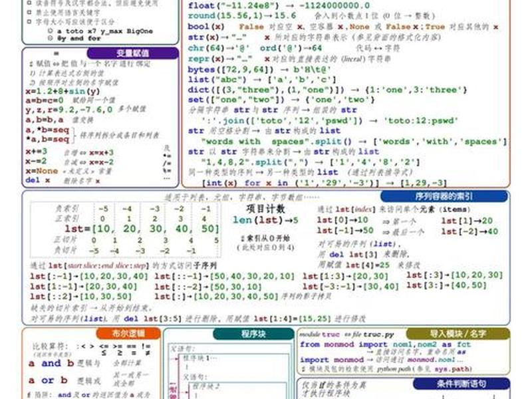The image size is (532, 399).
Task: Select the x=None constant line
Action: 42,171
